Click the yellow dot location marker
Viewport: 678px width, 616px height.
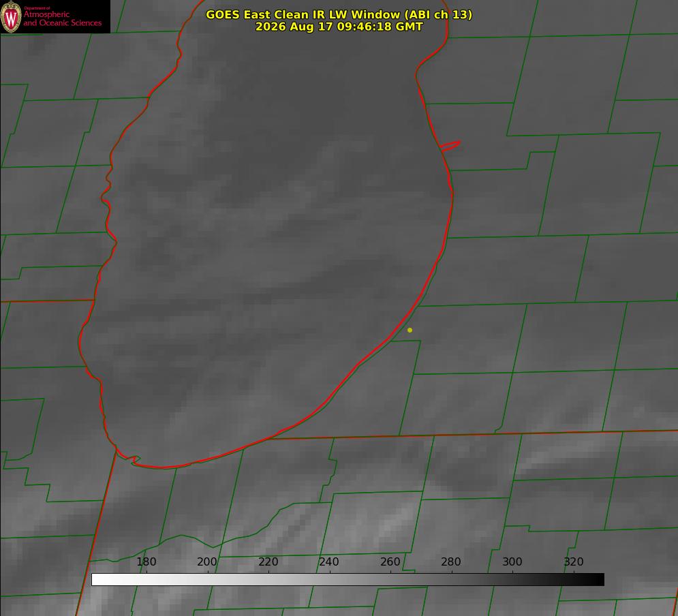410,330
